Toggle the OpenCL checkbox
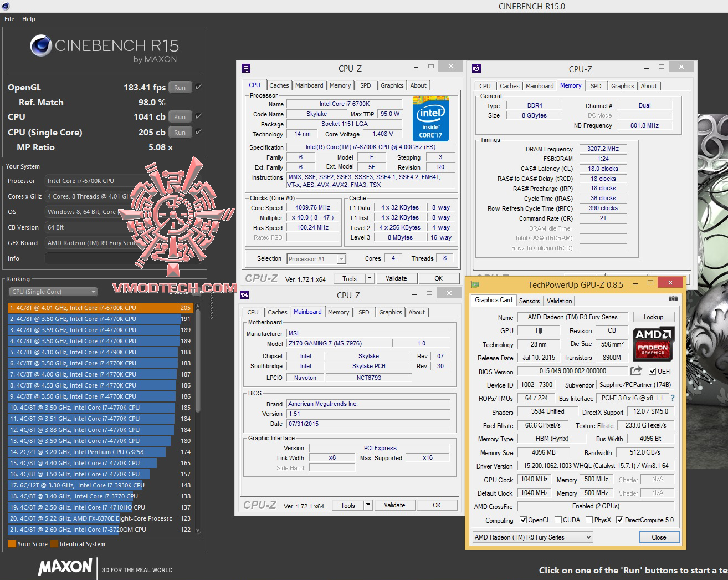728x580 pixels. (x=523, y=520)
